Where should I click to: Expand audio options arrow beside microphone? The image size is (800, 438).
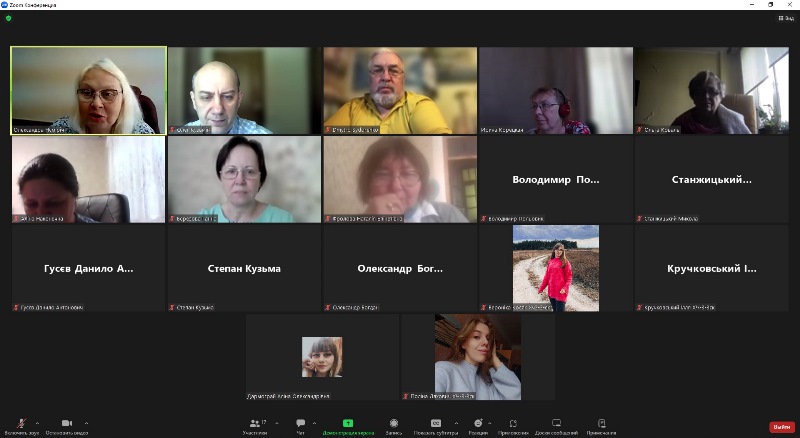37,423
